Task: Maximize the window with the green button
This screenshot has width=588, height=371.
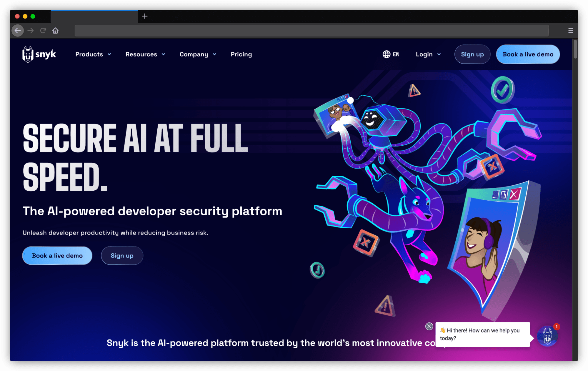Action: [33, 16]
